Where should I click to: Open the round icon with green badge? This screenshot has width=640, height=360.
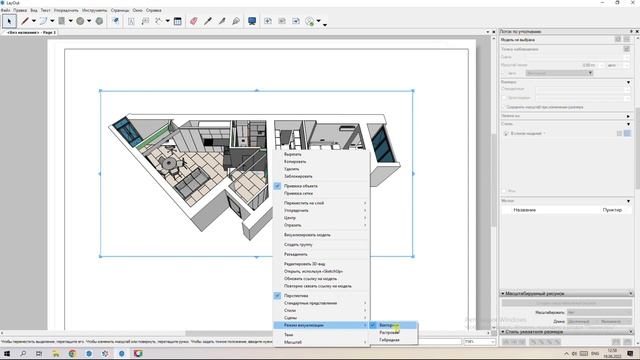310,21
